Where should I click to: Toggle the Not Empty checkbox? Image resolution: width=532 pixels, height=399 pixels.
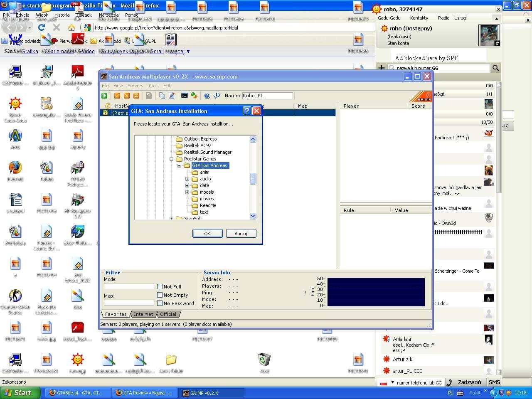[160, 295]
